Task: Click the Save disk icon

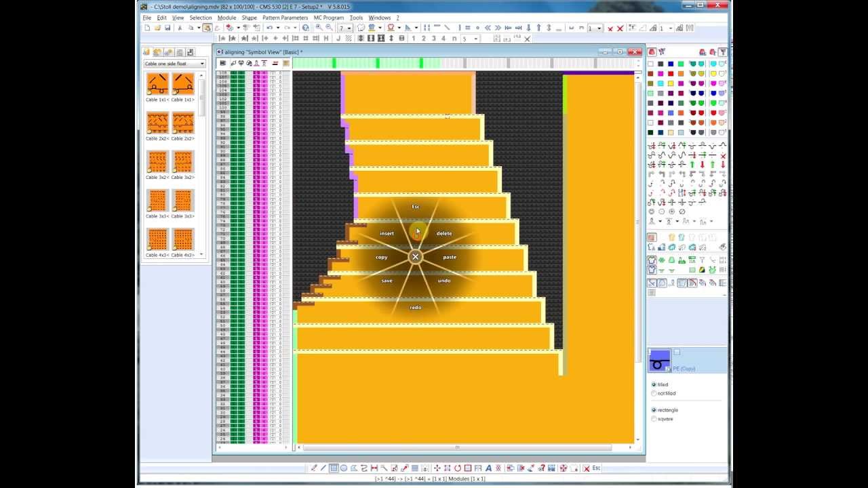Action: click(167, 28)
